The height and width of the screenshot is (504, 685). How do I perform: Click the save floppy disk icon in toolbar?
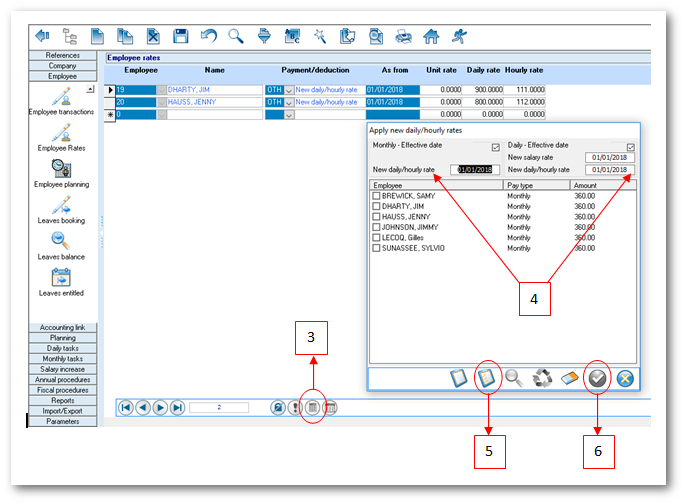click(181, 37)
